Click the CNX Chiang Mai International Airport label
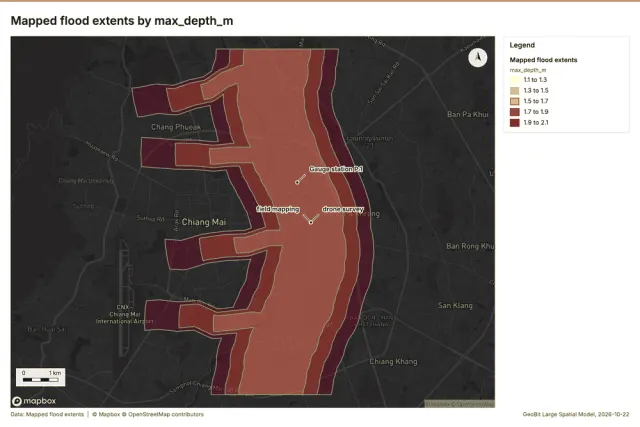Image resolution: width=640 pixels, height=427 pixels. tap(124, 314)
